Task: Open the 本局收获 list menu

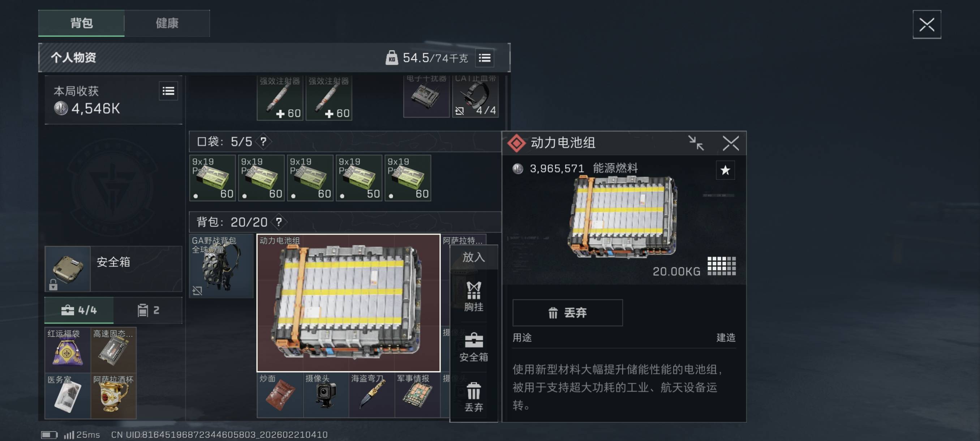Action: coord(168,91)
